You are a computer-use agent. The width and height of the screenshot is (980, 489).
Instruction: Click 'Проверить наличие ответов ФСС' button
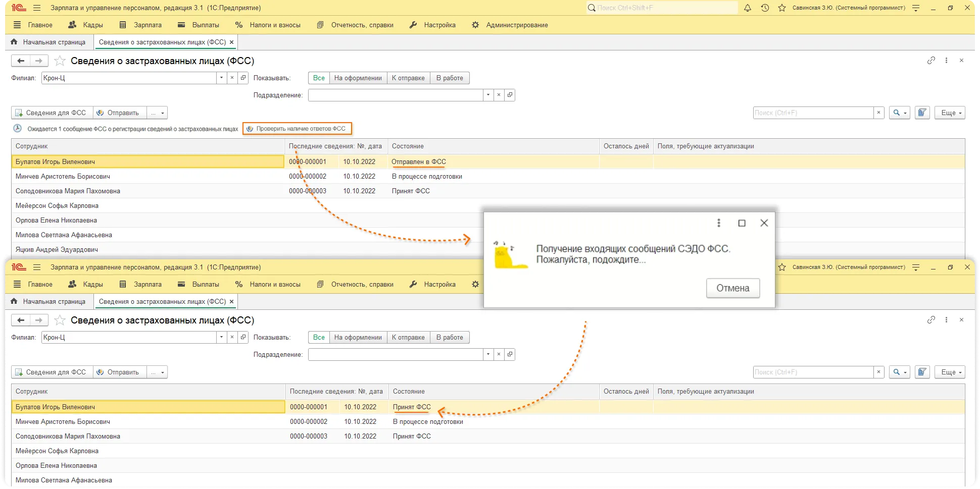pos(297,129)
